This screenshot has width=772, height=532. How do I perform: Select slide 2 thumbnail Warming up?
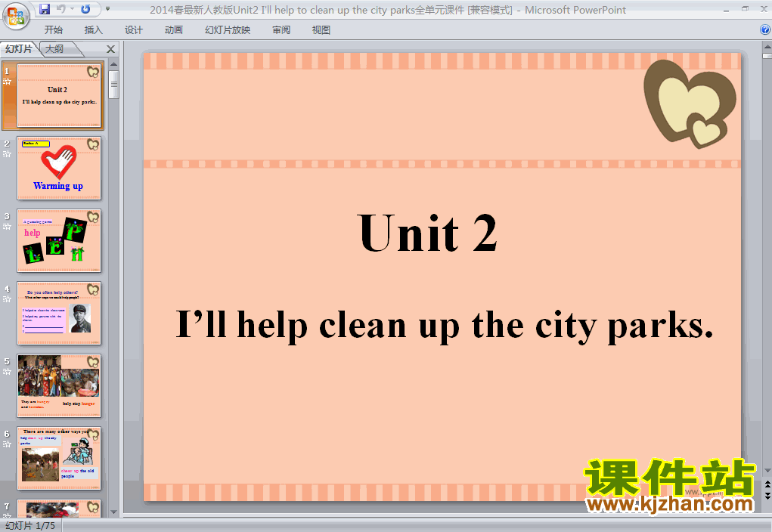click(x=59, y=168)
